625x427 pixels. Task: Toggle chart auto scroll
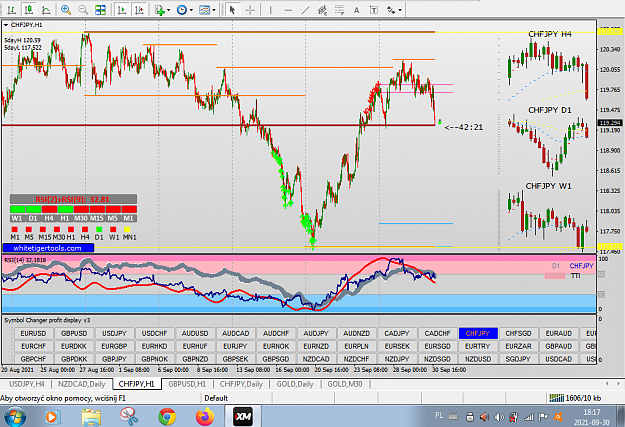pos(122,10)
